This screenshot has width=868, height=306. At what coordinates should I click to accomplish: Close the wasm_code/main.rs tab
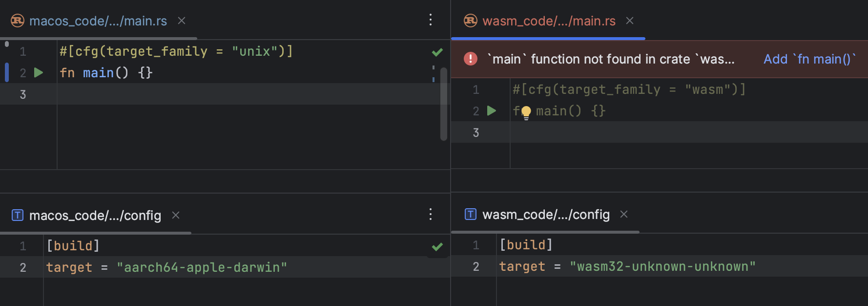click(x=629, y=21)
